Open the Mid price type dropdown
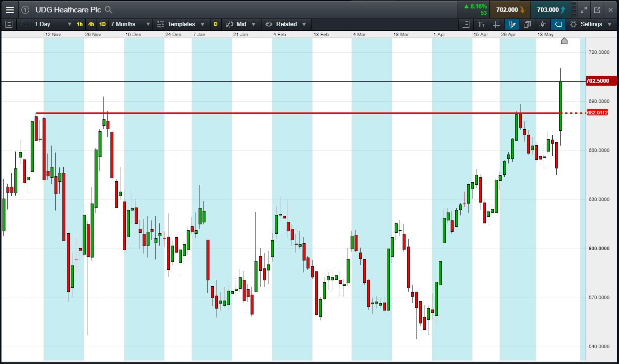619x364 pixels. [x=241, y=24]
